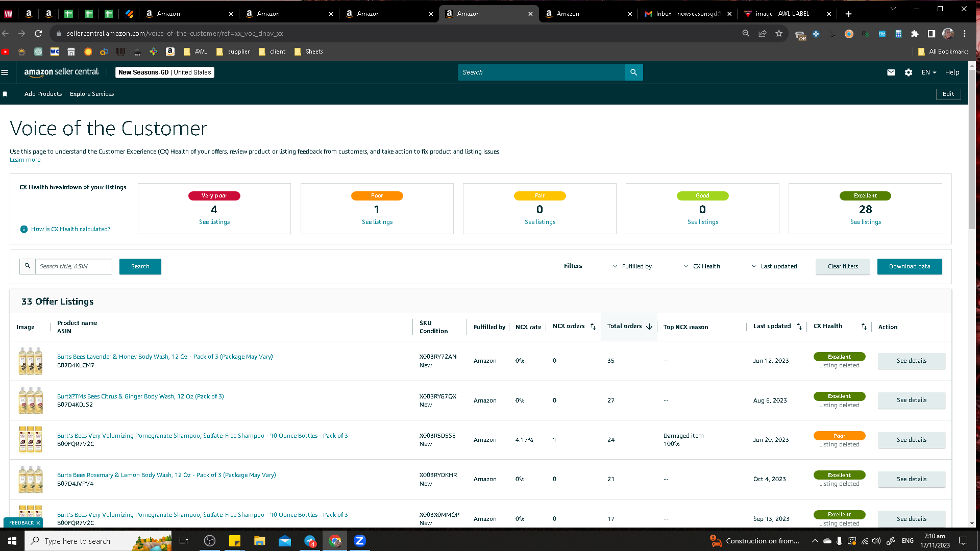Click the Edit button in navigation bar
Screen dimensions: 980x551
point(948,94)
